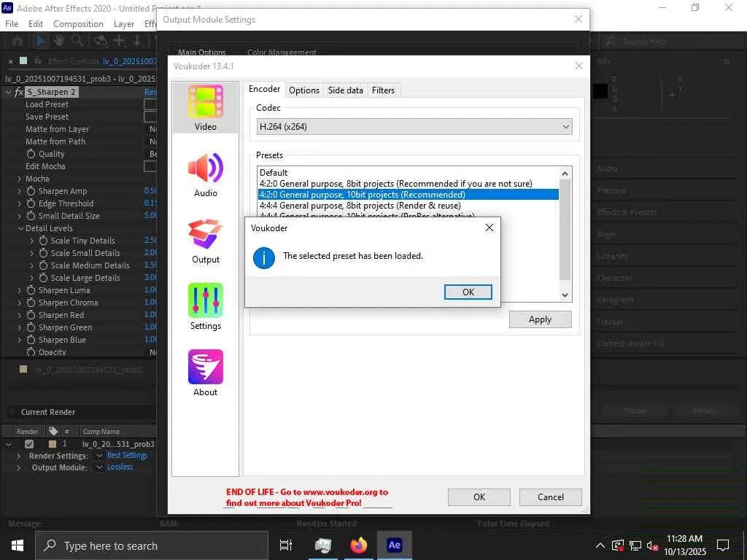
Task: Open the Codec H.264 (x264) dropdown
Action: 414,127
